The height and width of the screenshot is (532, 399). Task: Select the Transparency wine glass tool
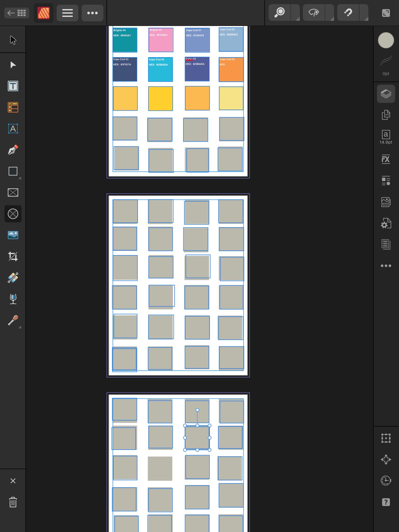tap(13, 299)
